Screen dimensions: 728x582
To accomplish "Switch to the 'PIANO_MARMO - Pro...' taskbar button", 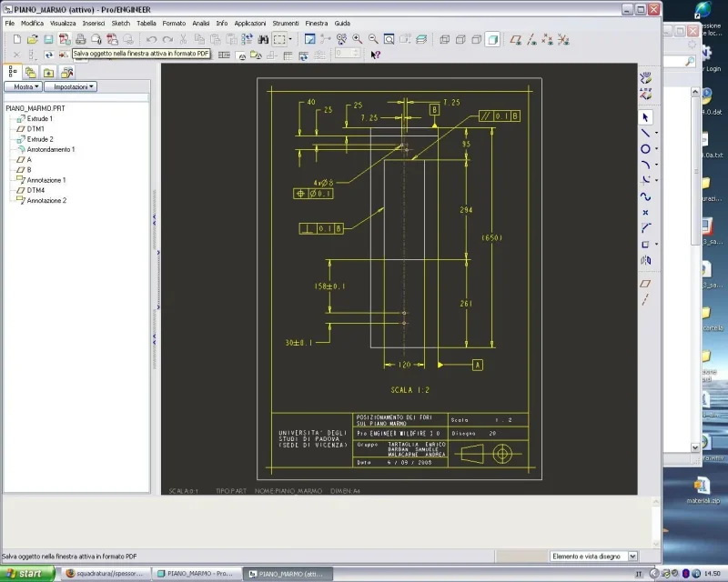I will 197,574.
